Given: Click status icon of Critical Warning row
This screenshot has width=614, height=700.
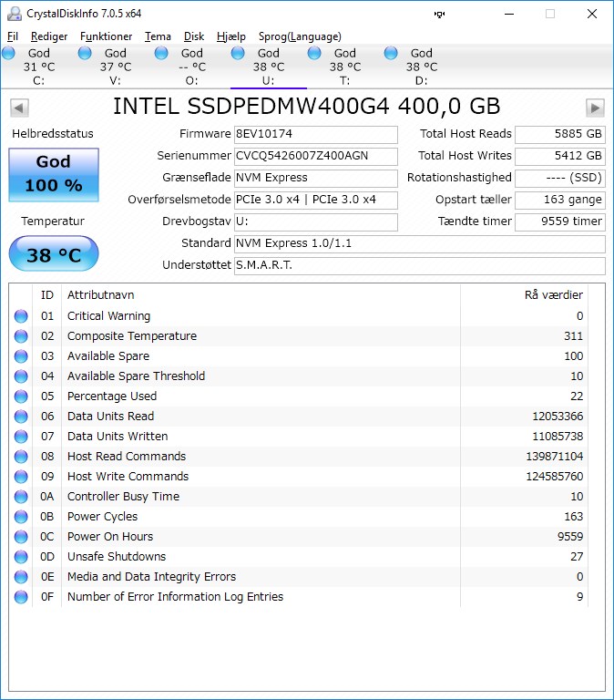Looking at the screenshot, I should (21, 316).
